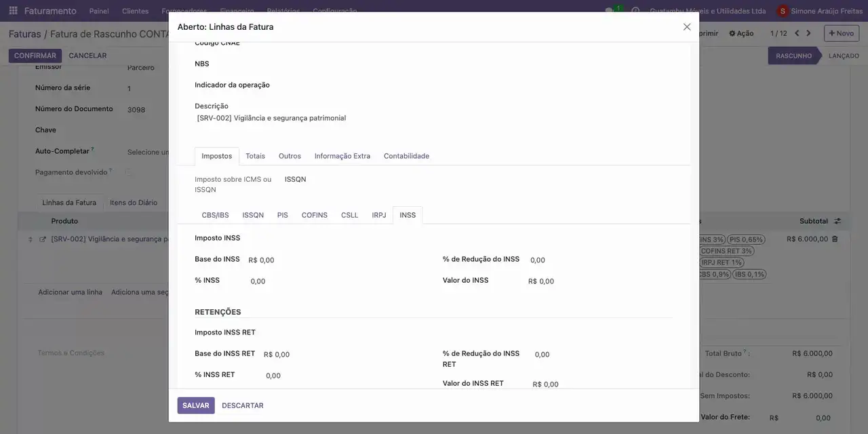Switch to Linhas da Fatura tab behind dialog
Image resolution: width=868 pixels, height=434 pixels.
coord(69,203)
